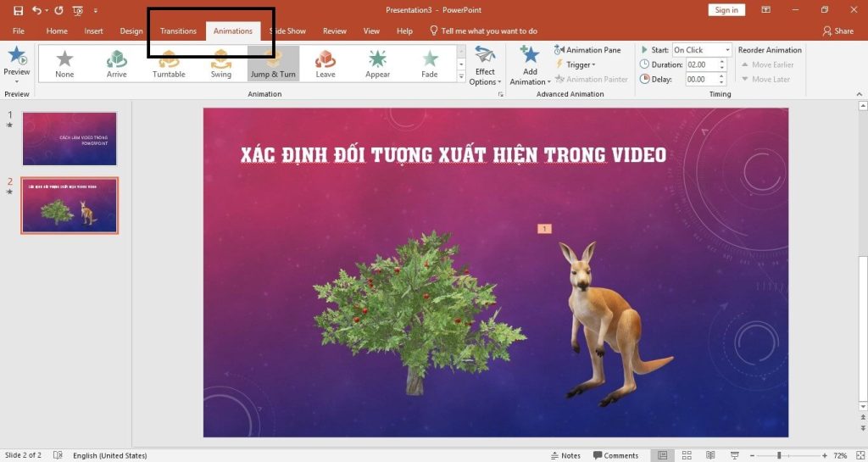Open the Help tab
This screenshot has height=462, width=868.
(404, 31)
